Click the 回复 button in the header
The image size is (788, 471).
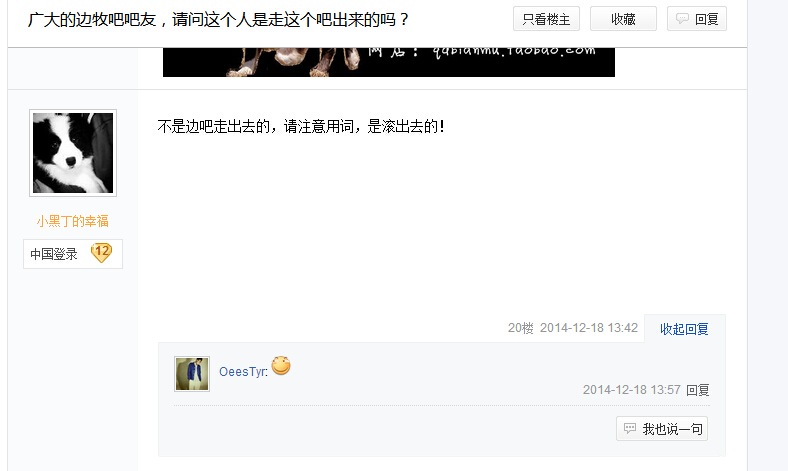click(697, 19)
